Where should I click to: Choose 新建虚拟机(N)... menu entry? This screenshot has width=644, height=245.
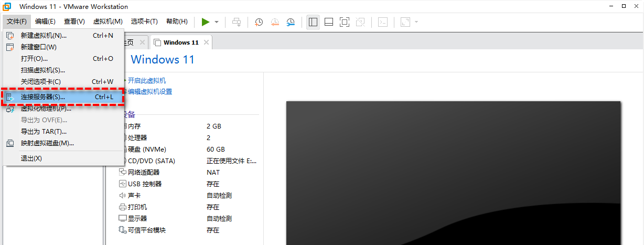click(44, 36)
